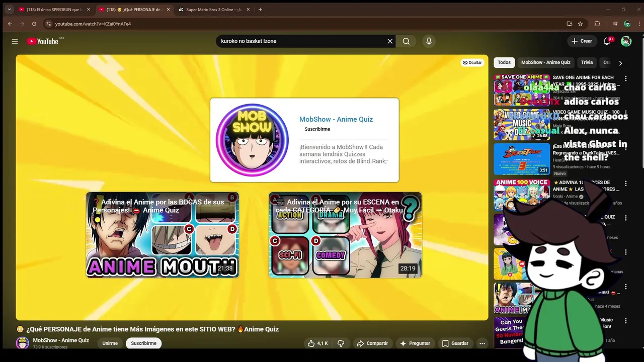Select the MobShow - Anime Quiz filter chip
Screen dimensions: 644x362
pyautogui.click(x=546, y=63)
